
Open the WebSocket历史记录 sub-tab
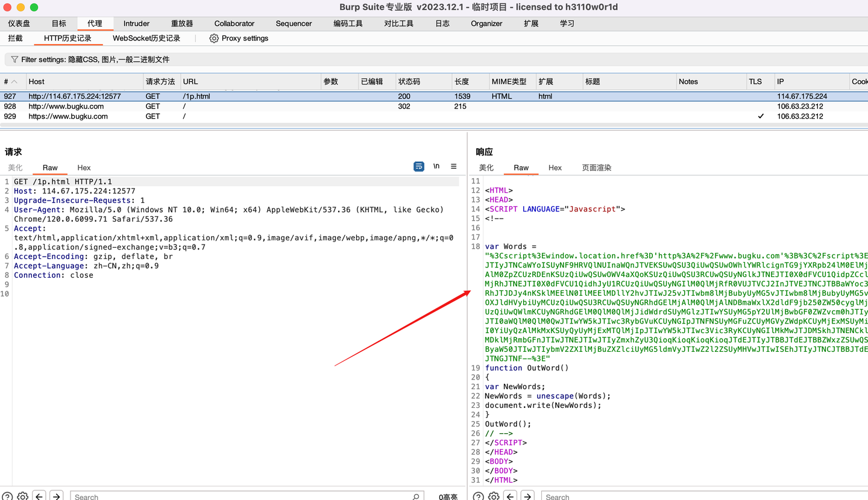click(x=146, y=38)
